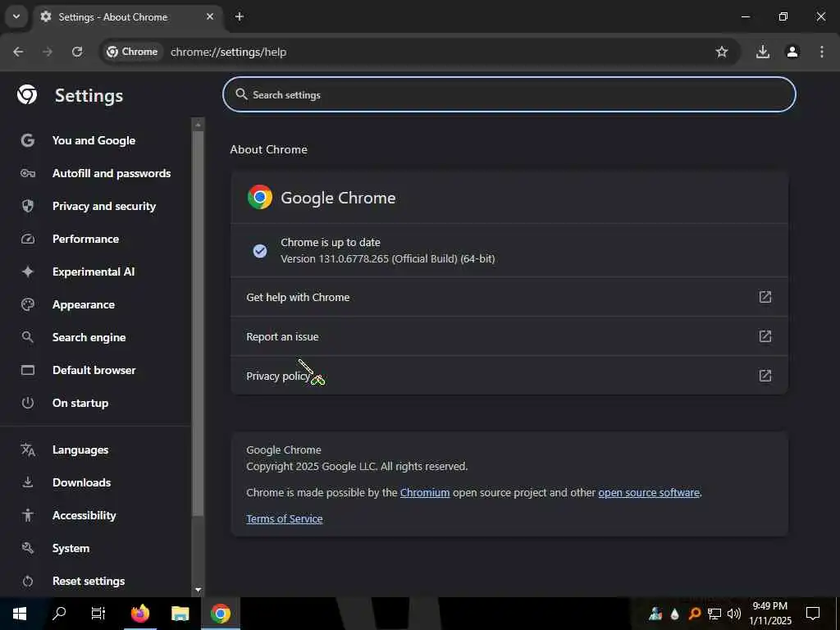The width and height of the screenshot is (840, 630).
Task: Open the Chromium link
Action: (x=425, y=492)
